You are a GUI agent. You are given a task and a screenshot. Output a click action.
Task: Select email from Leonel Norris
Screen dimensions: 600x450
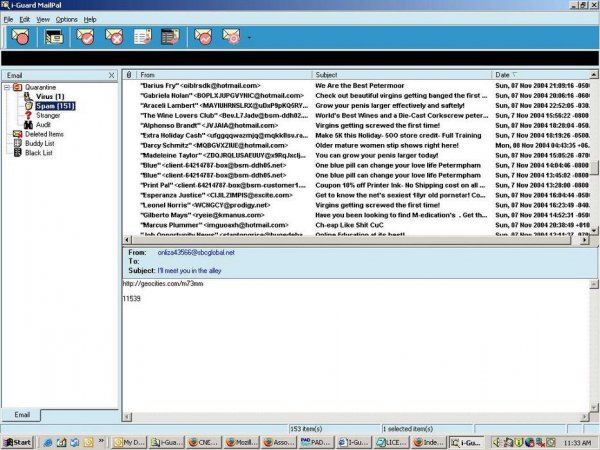tap(357, 205)
